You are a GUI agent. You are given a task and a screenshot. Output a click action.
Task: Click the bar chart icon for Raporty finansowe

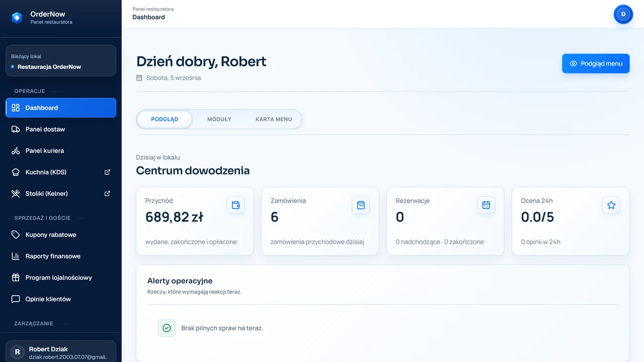[16, 256]
